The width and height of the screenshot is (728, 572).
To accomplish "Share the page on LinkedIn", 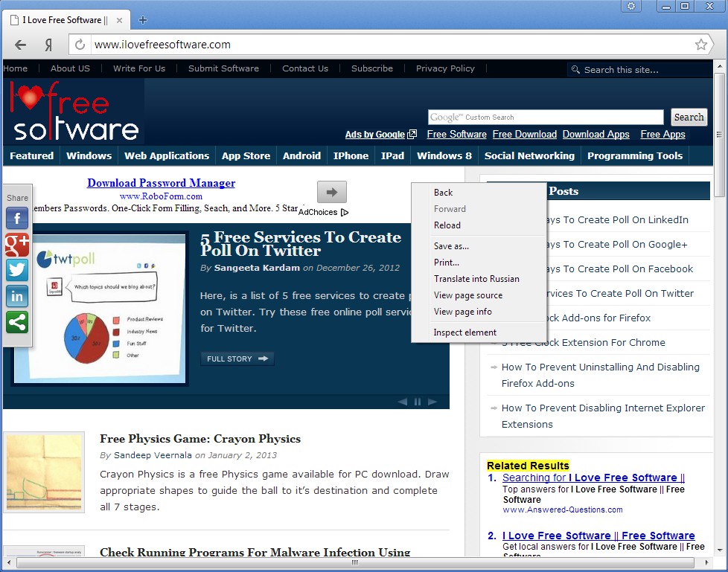I will pyautogui.click(x=17, y=296).
